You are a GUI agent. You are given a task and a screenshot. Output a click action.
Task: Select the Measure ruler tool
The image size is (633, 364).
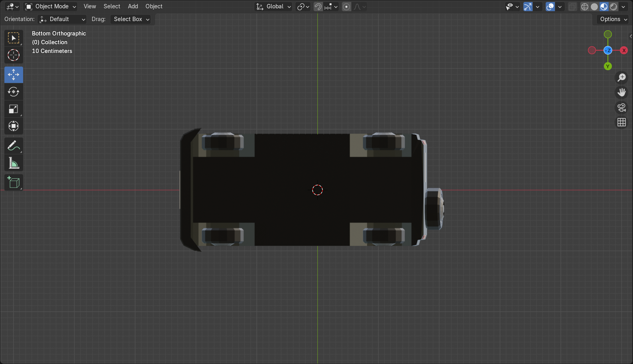tap(14, 163)
